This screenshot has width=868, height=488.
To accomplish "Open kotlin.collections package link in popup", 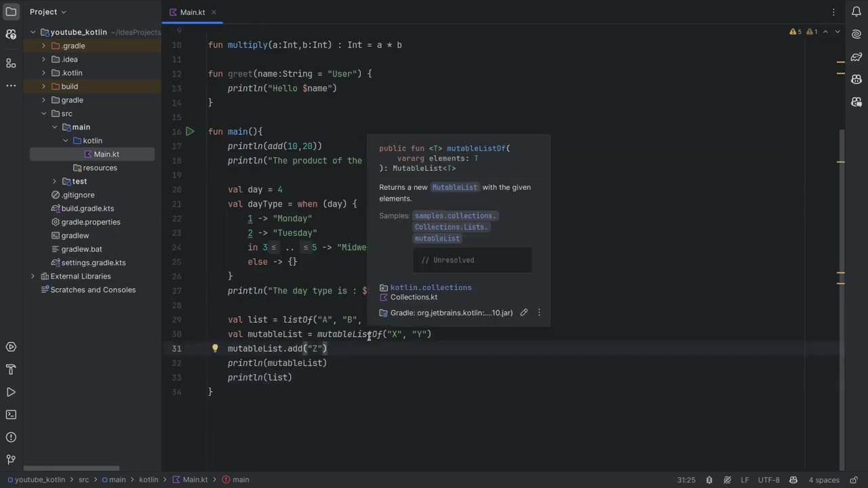I will click(x=431, y=287).
